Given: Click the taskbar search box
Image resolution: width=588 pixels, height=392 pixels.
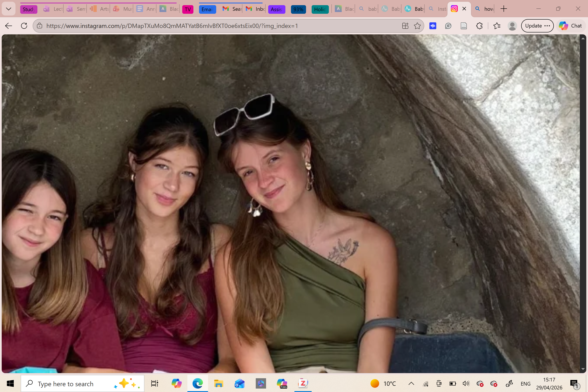Looking at the screenshot, I should click(x=83, y=383).
